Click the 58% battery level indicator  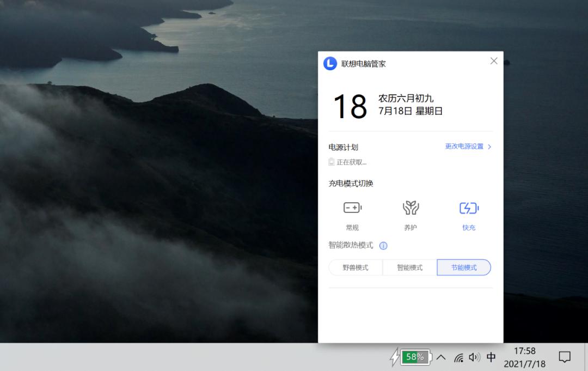pyautogui.click(x=415, y=357)
